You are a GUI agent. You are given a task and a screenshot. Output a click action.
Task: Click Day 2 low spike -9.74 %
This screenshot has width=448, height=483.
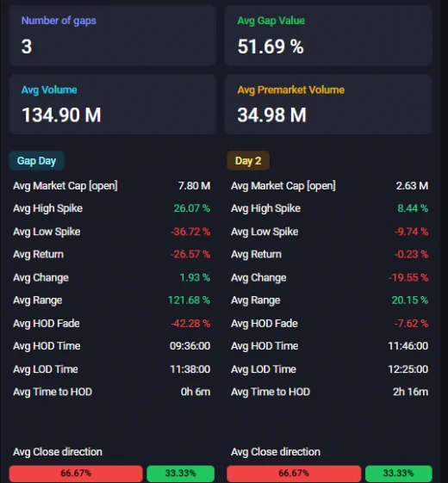(411, 232)
